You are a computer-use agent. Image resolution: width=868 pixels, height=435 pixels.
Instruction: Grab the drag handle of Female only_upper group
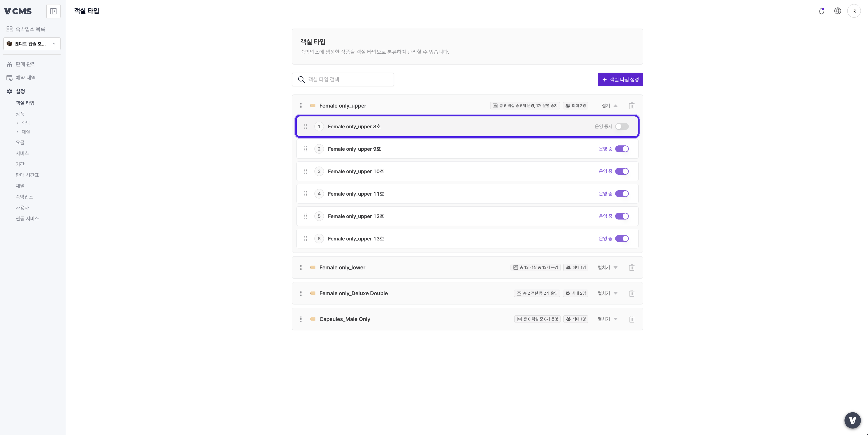coord(301,106)
